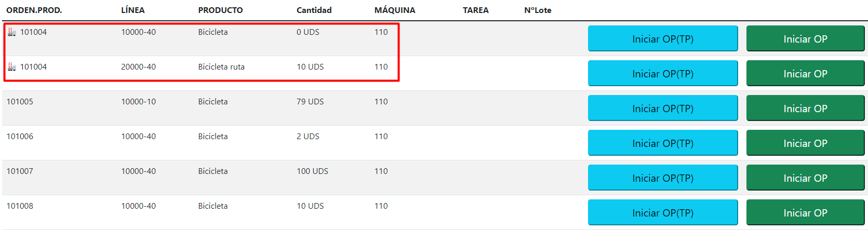The image size is (868, 230).
Task: Select the Cantidad column header
Action: click(x=314, y=10)
